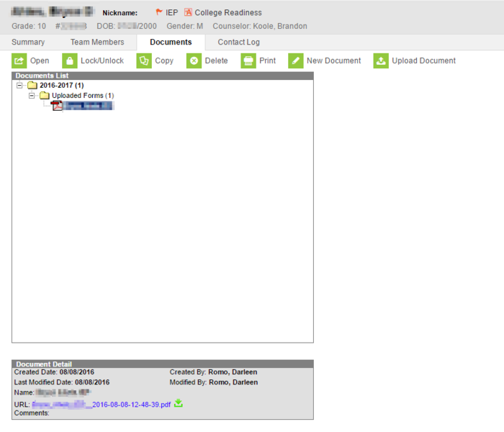Select the Documents tab
The height and width of the screenshot is (432, 504).
pyautogui.click(x=171, y=42)
